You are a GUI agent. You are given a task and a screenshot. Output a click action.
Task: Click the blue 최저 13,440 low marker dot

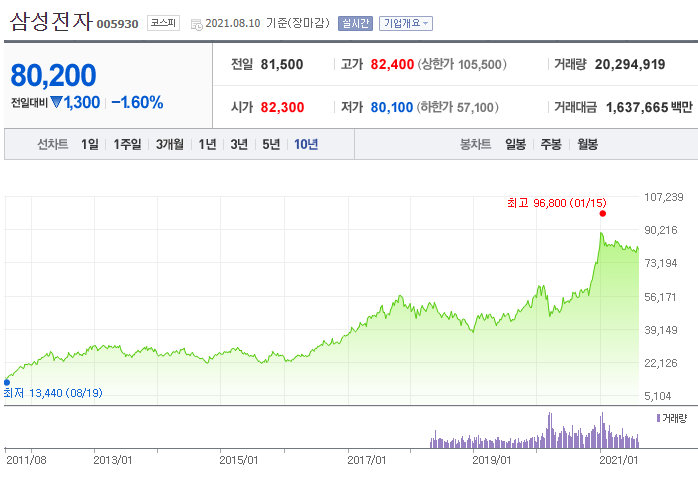(x=7, y=382)
